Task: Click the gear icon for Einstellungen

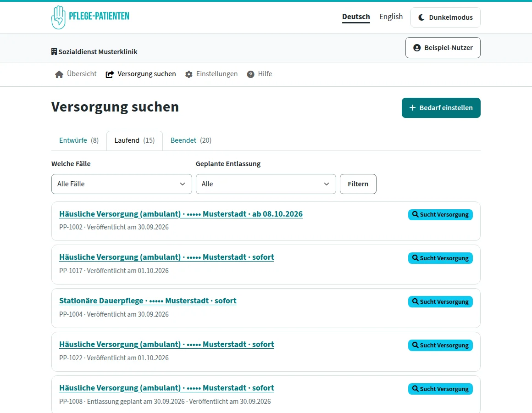Action: tap(188, 74)
